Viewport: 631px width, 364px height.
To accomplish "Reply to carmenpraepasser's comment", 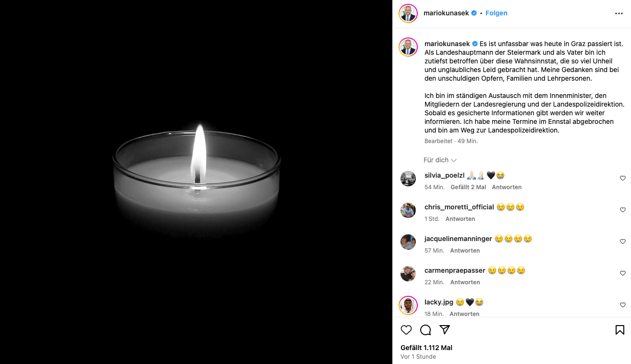I will (465, 282).
